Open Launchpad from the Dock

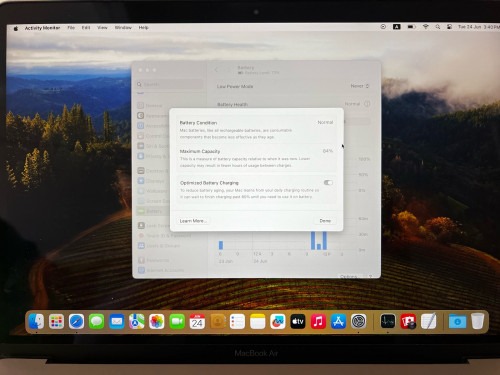[x=56, y=321]
